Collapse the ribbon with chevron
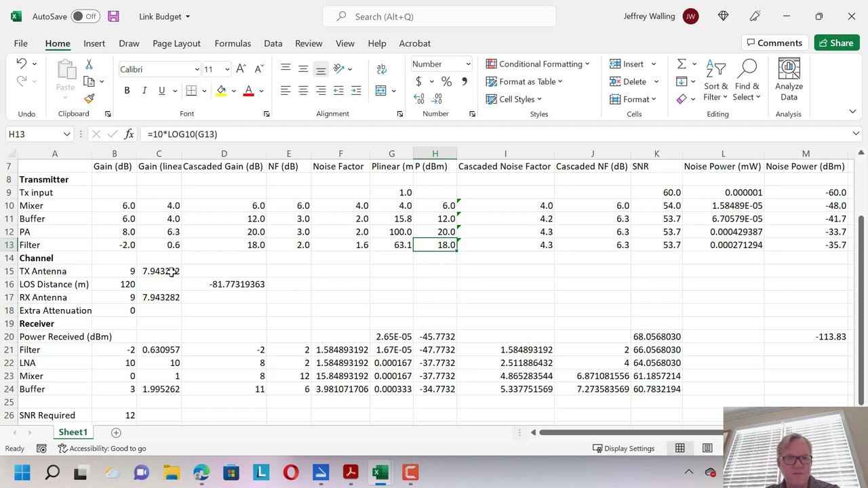868x488 pixels. tap(852, 112)
